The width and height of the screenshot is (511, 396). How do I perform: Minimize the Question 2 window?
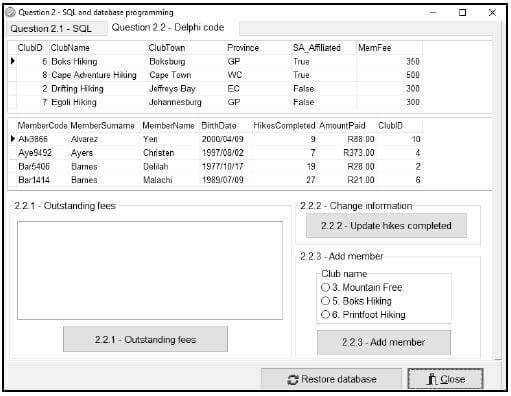pos(433,13)
